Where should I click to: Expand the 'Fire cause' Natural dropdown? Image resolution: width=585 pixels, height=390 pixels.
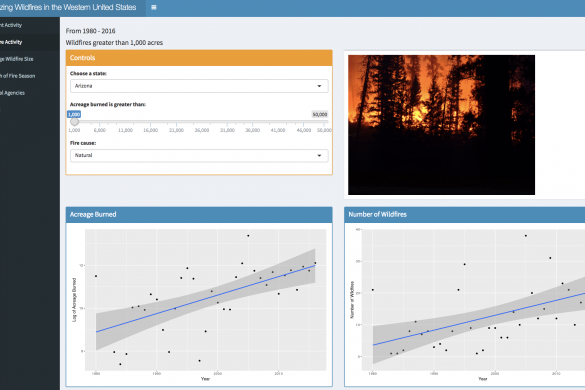coord(199,156)
